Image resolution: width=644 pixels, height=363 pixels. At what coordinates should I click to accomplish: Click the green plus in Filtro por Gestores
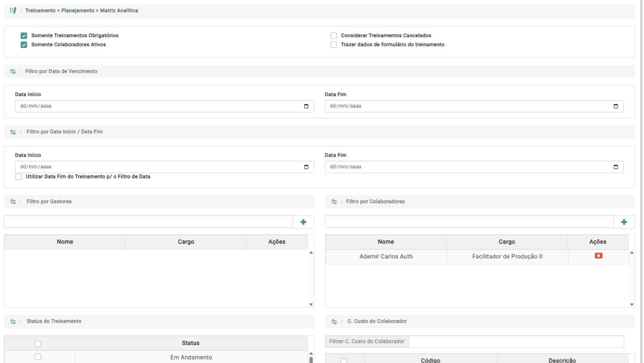click(303, 222)
